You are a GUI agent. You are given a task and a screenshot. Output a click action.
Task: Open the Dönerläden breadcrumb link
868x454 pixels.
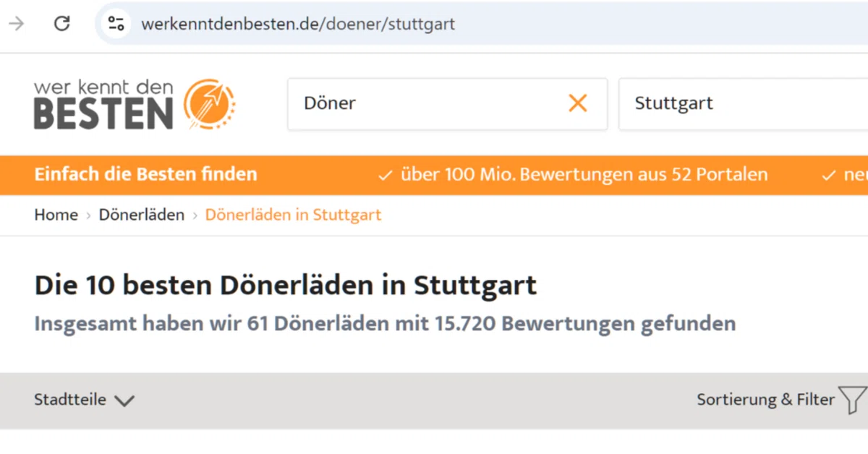pyautogui.click(x=142, y=215)
